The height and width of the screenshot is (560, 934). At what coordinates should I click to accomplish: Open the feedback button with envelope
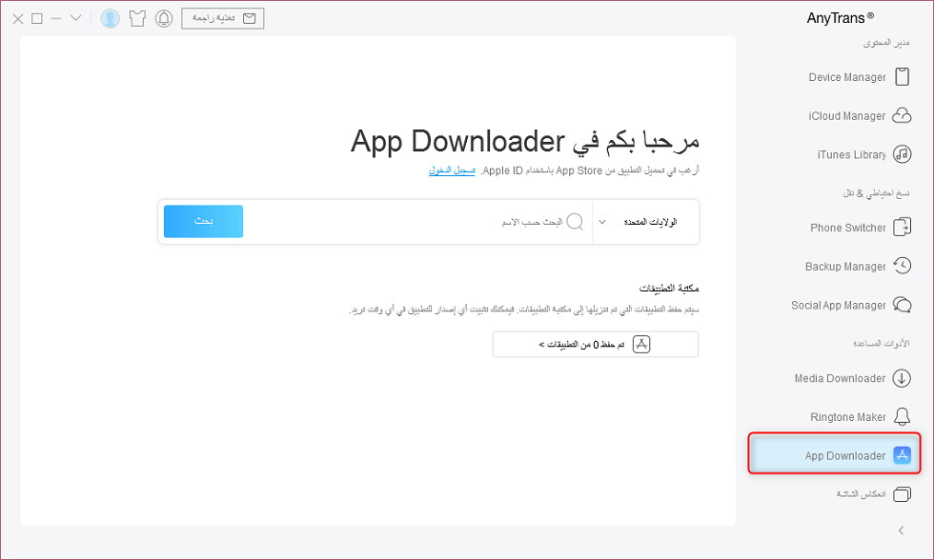[223, 18]
